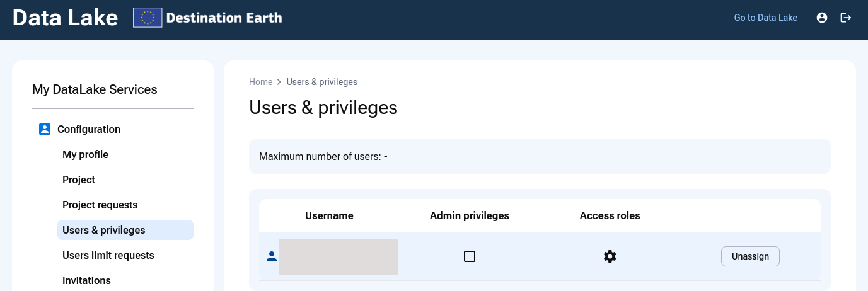This screenshot has height=291, width=868.
Task: Click Home breadcrumb link
Action: coord(261,82)
